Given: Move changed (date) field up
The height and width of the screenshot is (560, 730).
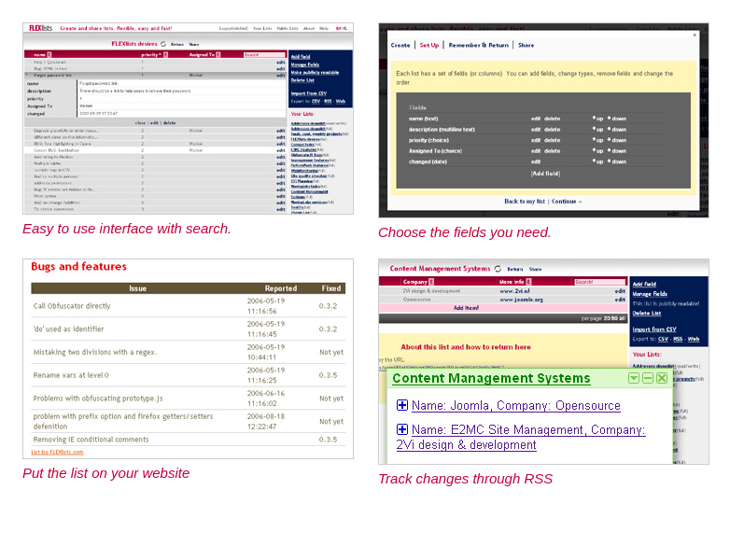Looking at the screenshot, I should [x=597, y=161].
